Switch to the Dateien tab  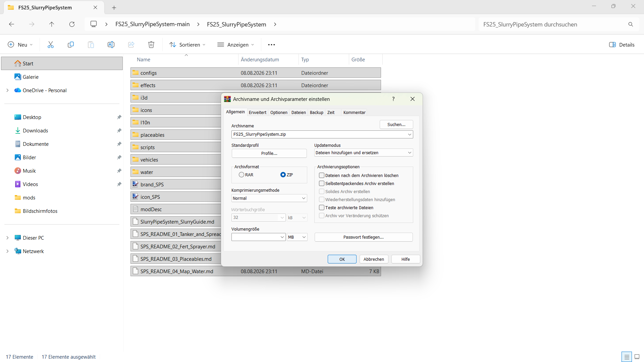coord(299,112)
